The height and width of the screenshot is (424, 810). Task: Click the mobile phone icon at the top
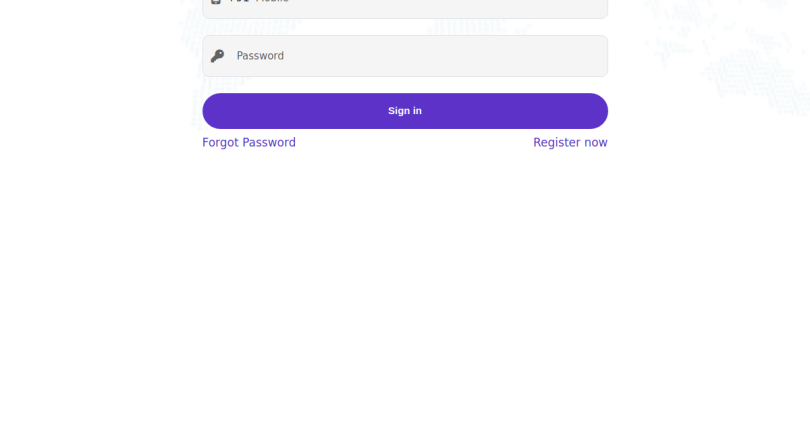tap(216, 3)
